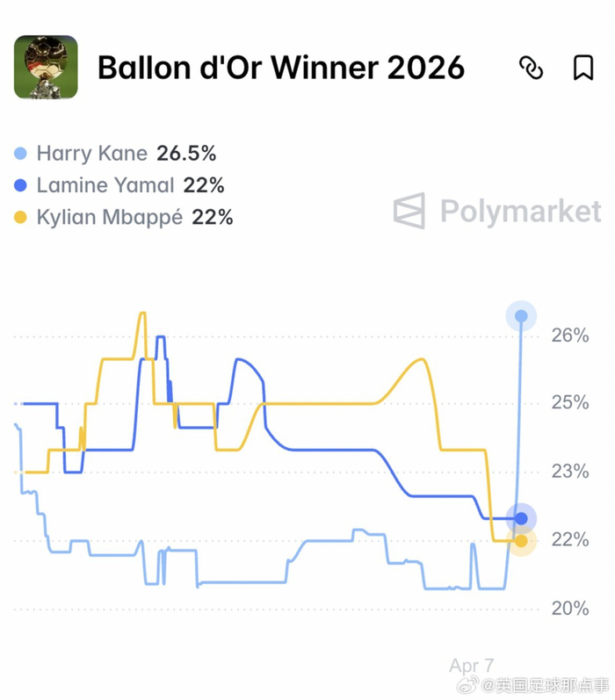Open the Ballon d'Or trophy thumbnail
This screenshot has width=615, height=700.
46,68
